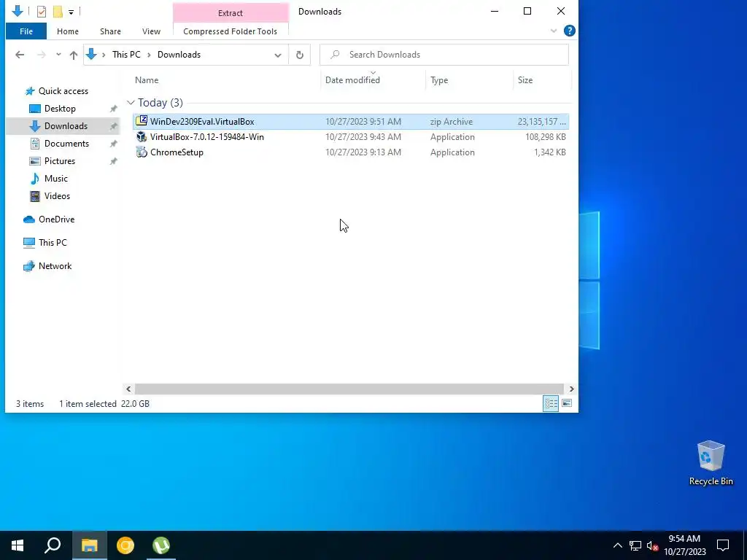Open taskbar Search
Viewport: 747px width, 560px height.
[53, 545]
